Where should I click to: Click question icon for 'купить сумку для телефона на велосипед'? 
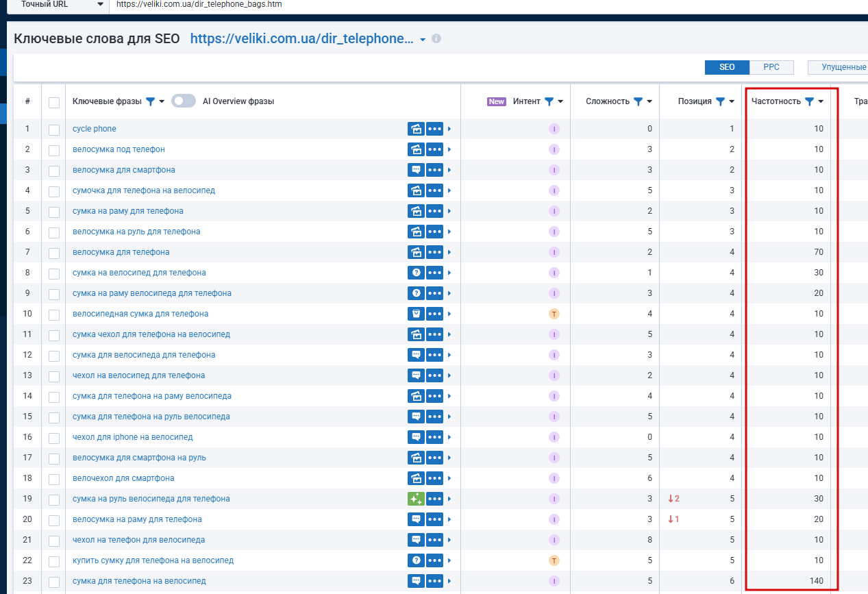click(x=416, y=560)
